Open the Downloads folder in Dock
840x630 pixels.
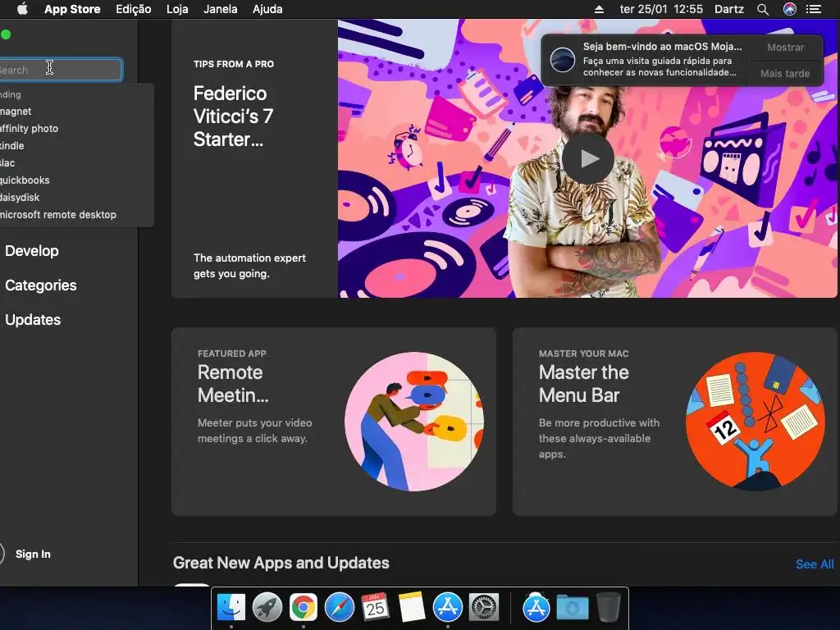click(x=572, y=608)
